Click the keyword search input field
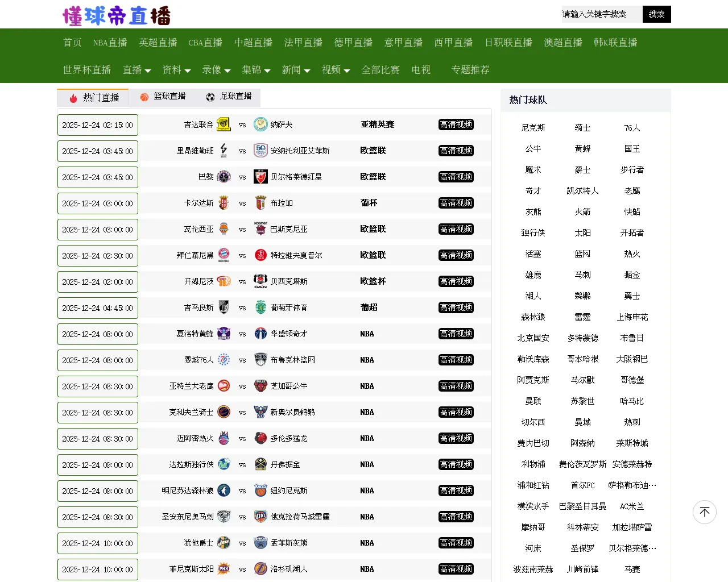 coord(601,14)
